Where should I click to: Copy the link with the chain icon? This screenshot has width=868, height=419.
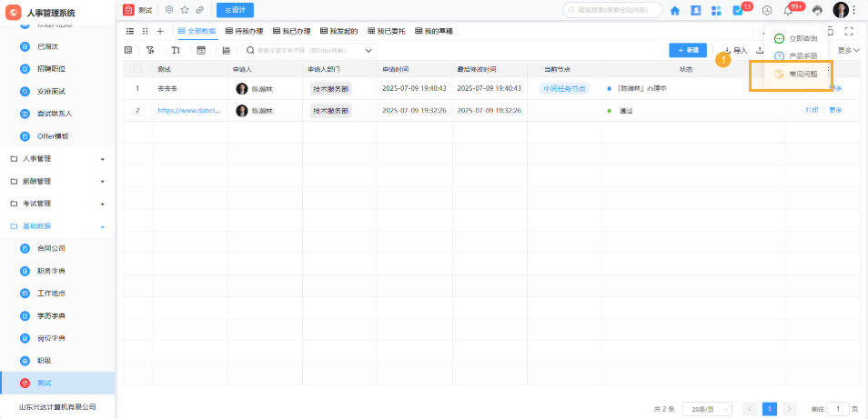tap(199, 9)
